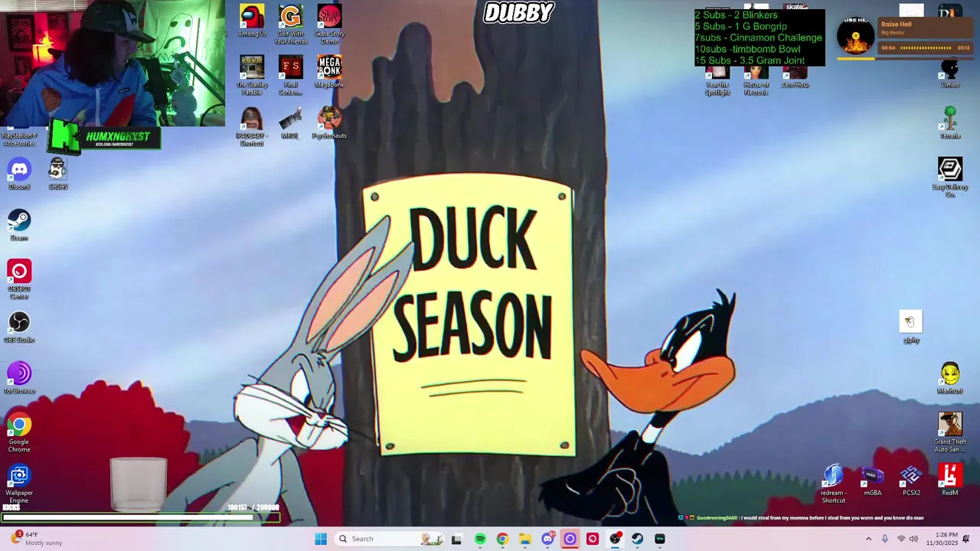This screenshot has height=551, width=980.
Task: Launch OBS Studio from the desktop
Action: click(x=19, y=327)
